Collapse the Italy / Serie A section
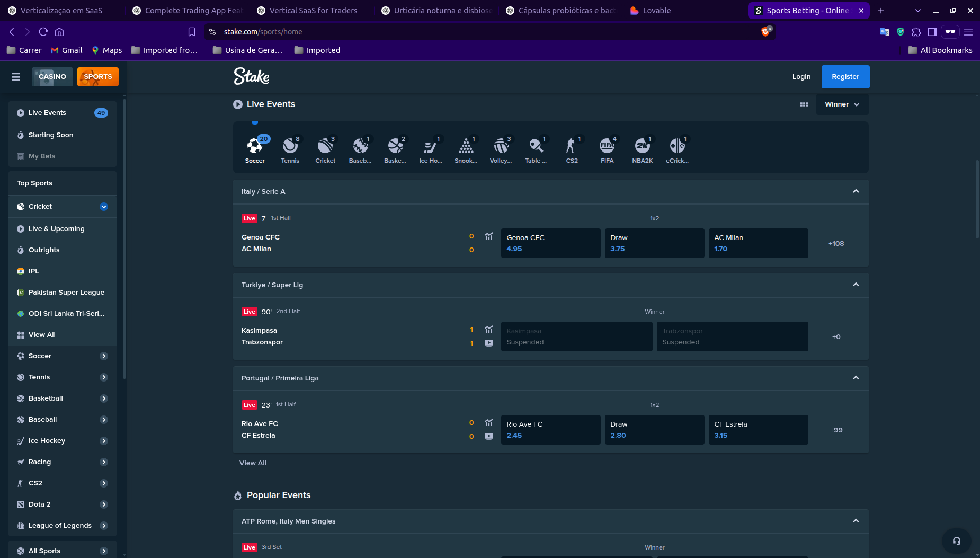 click(856, 191)
